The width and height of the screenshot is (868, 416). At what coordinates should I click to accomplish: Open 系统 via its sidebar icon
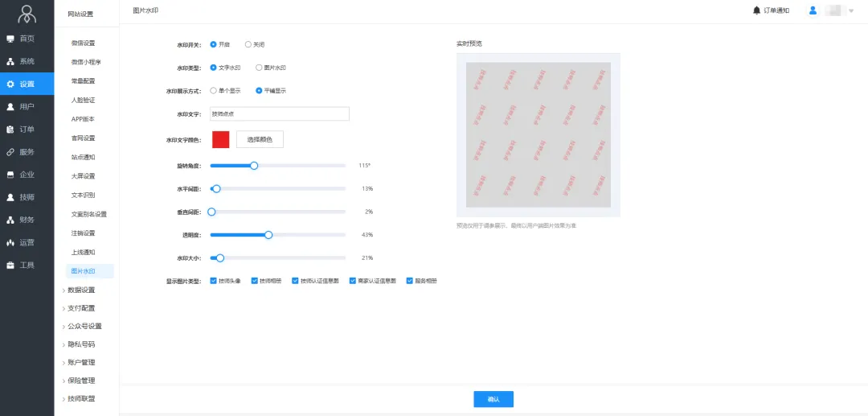10,61
